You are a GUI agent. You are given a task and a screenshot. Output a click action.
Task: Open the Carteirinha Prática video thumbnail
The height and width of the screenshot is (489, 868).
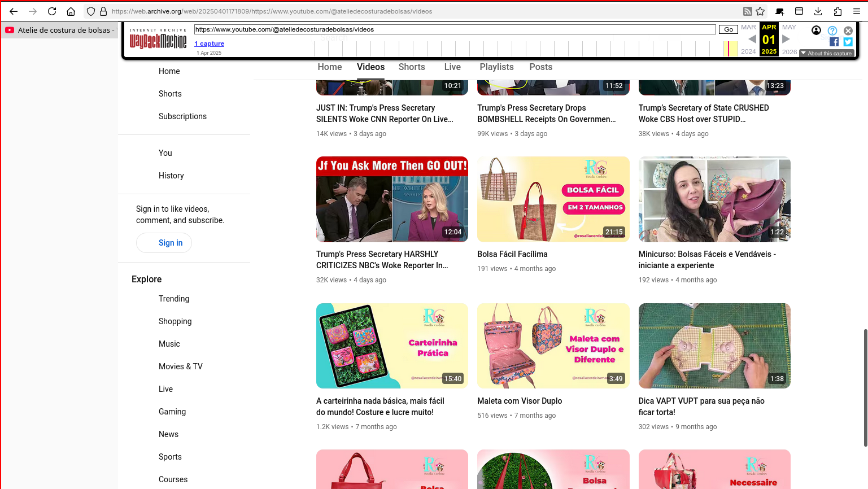click(392, 346)
